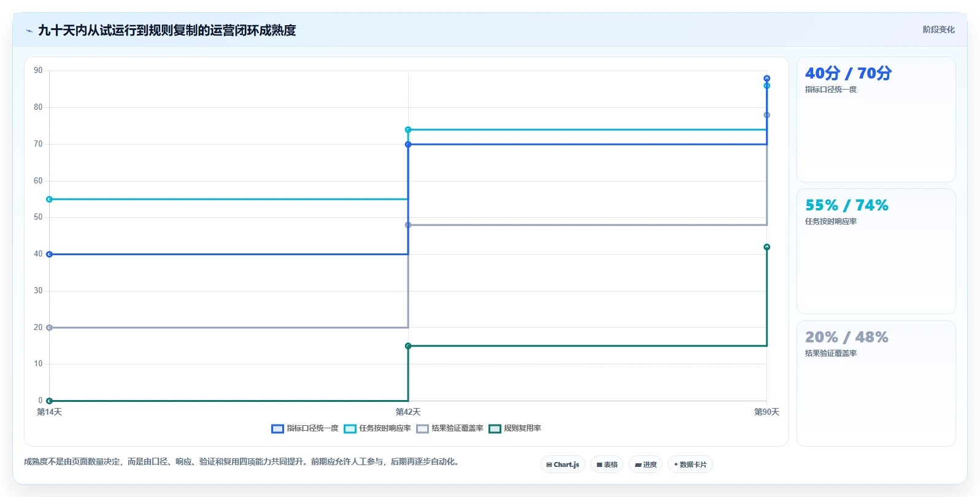
Task: Click the 指标口径统一度 point valued 70 at 第42天
Action: [x=408, y=144]
